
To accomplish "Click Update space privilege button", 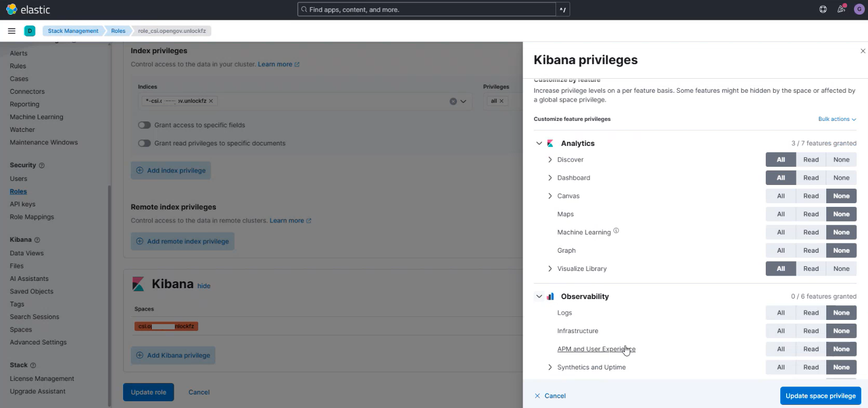I will pyautogui.click(x=821, y=396).
